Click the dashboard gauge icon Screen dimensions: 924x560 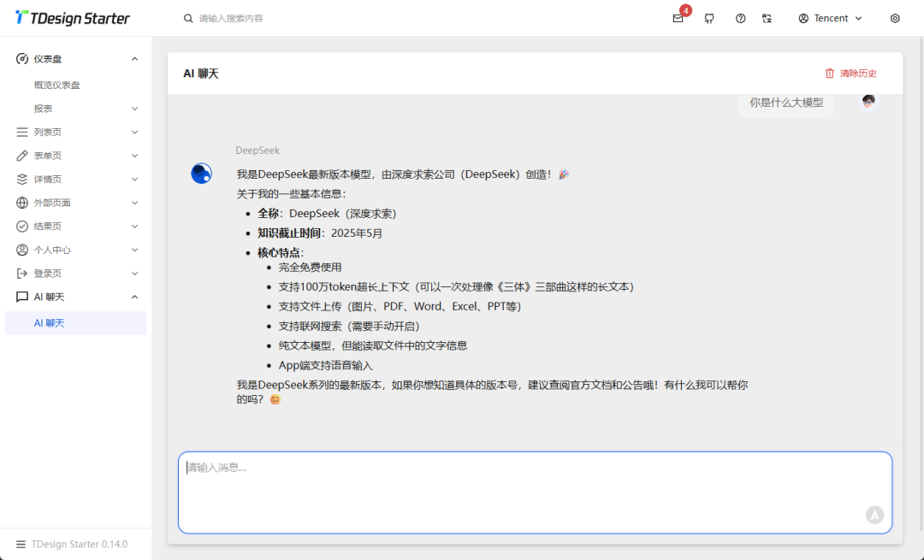click(x=21, y=59)
